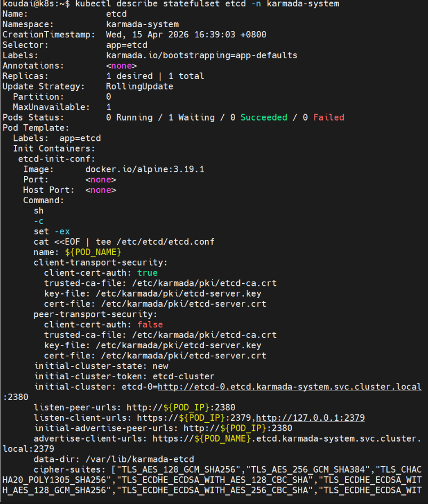Click the MaxUnavailable label
Image resolution: width=428 pixels, height=504 pixels.
[51, 107]
